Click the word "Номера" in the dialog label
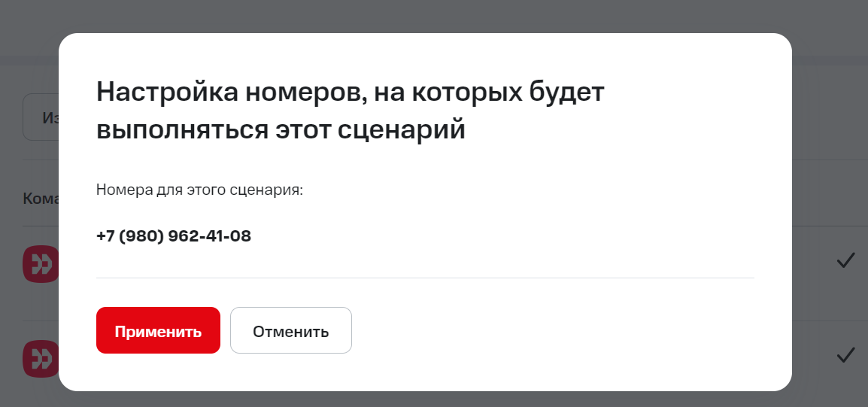The image size is (868, 407). point(120,190)
